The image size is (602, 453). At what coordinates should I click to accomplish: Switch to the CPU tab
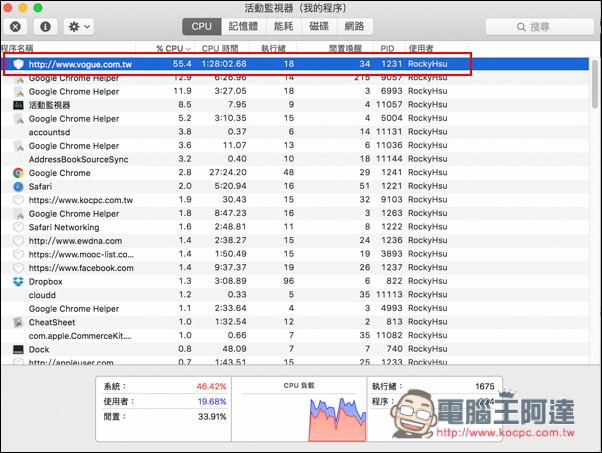tap(202, 26)
